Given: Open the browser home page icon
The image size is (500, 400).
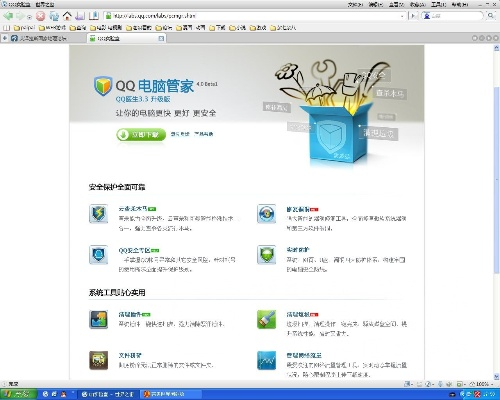Looking at the screenshot, I should pos(67,16).
